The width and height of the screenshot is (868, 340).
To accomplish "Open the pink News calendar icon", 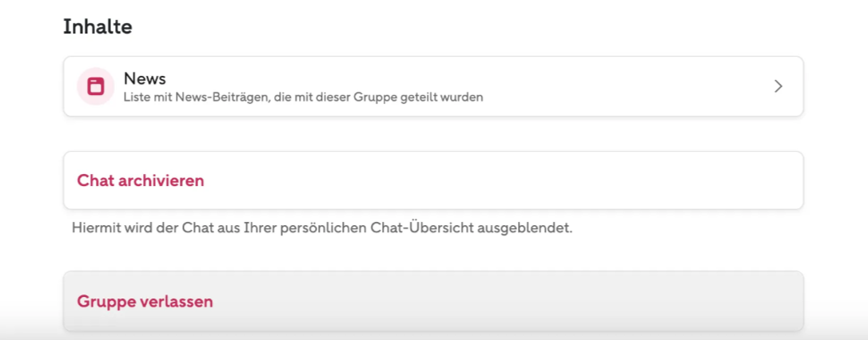I will [96, 86].
